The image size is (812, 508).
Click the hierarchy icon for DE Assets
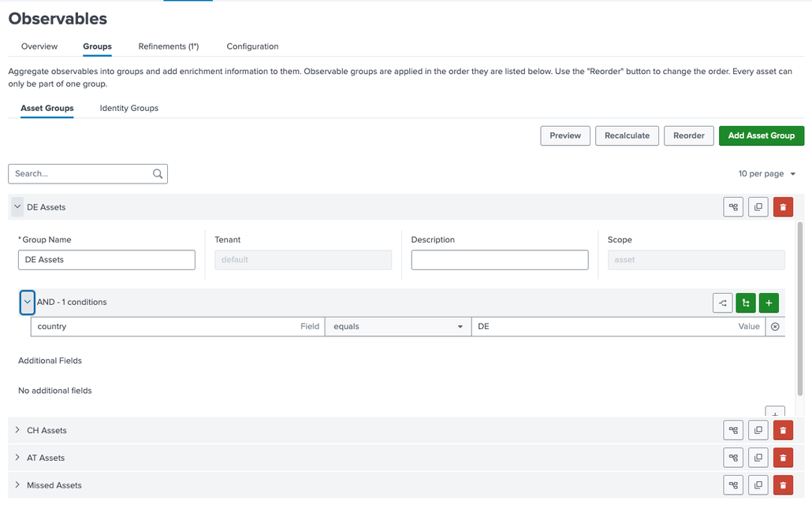pos(733,207)
